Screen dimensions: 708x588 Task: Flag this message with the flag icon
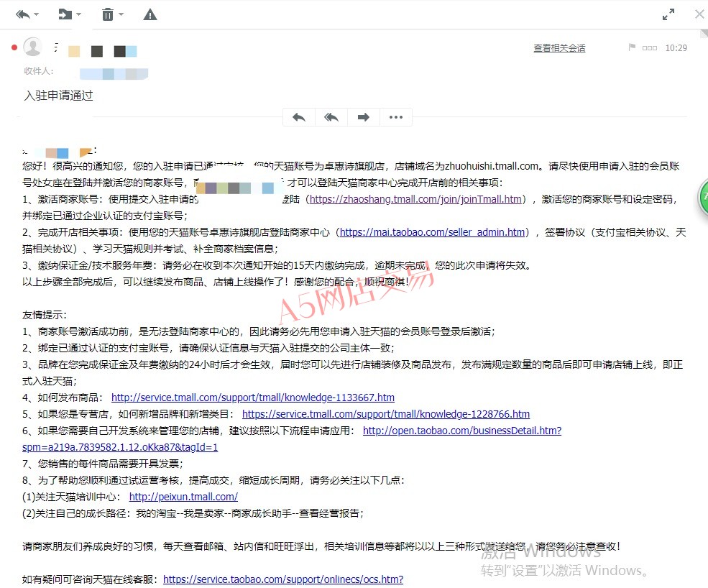[x=632, y=47]
